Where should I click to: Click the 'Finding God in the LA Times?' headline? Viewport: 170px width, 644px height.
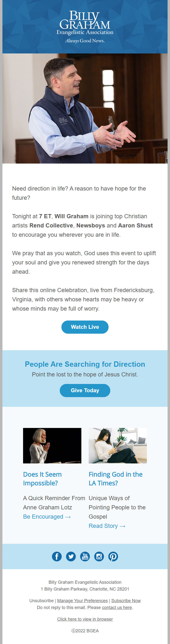pos(116,479)
